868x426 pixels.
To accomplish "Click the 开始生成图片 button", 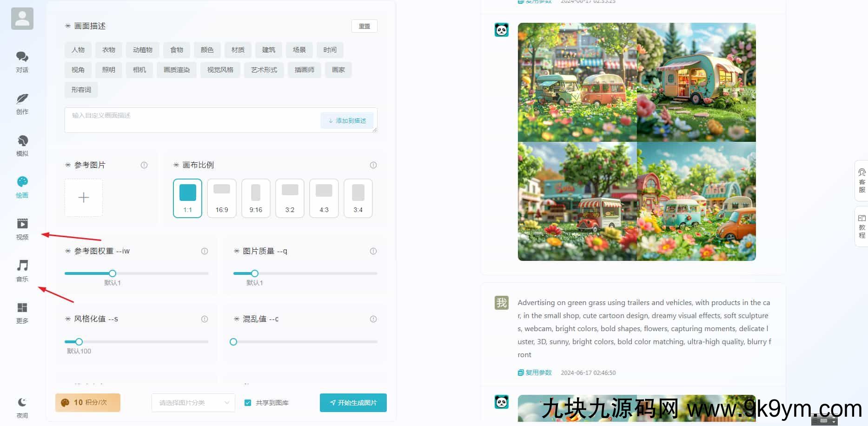I will [353, 403].
